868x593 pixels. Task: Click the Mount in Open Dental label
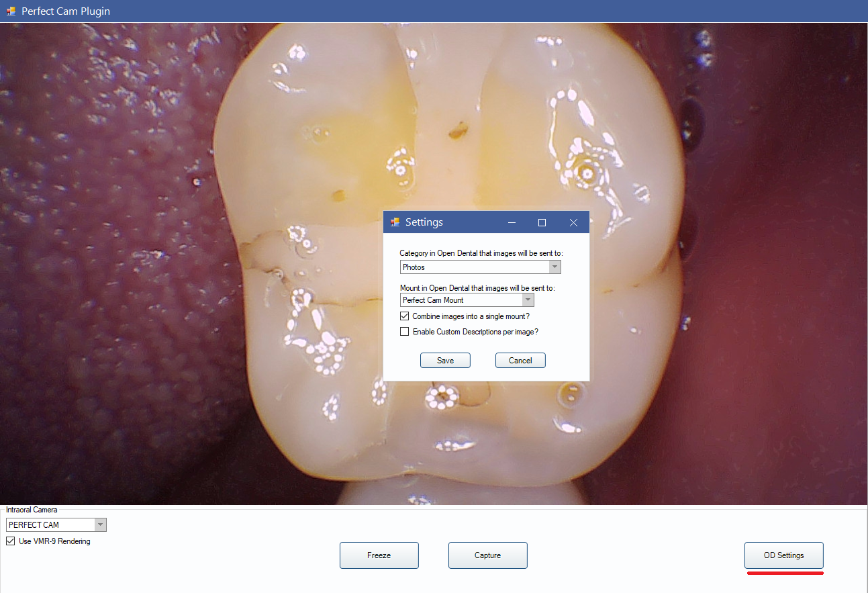tap(477, 287)
